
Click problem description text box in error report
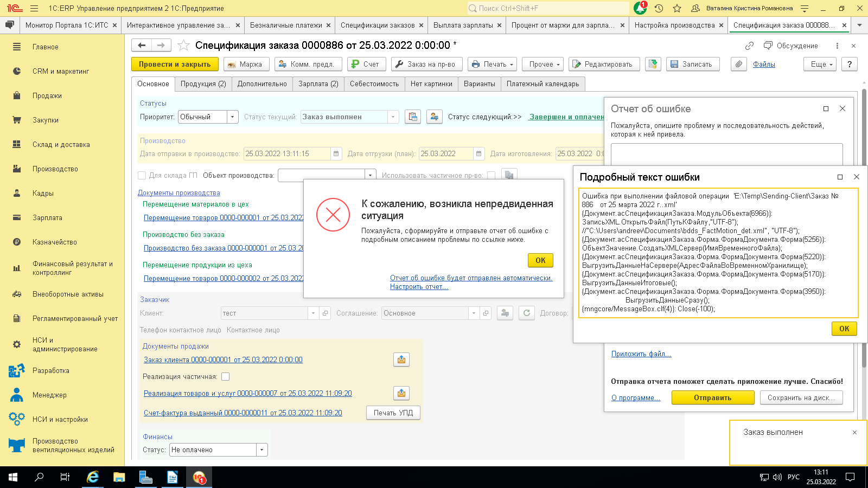727,154
